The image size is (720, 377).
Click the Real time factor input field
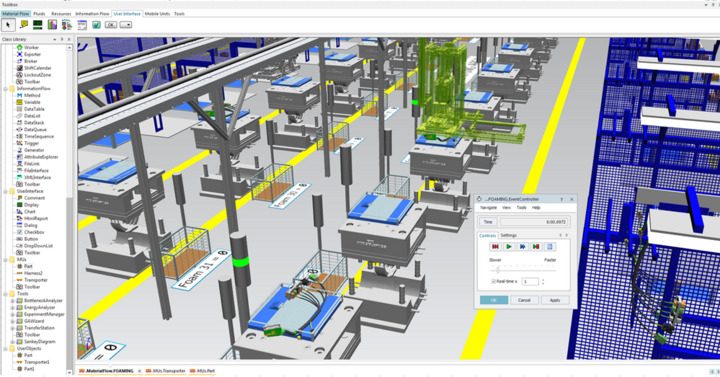[529, 281]
